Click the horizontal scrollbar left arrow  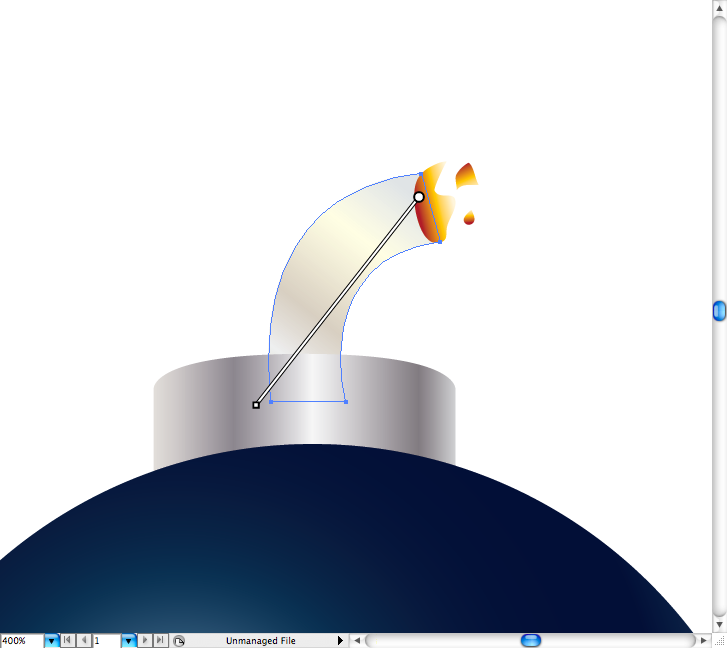(357, 640)
